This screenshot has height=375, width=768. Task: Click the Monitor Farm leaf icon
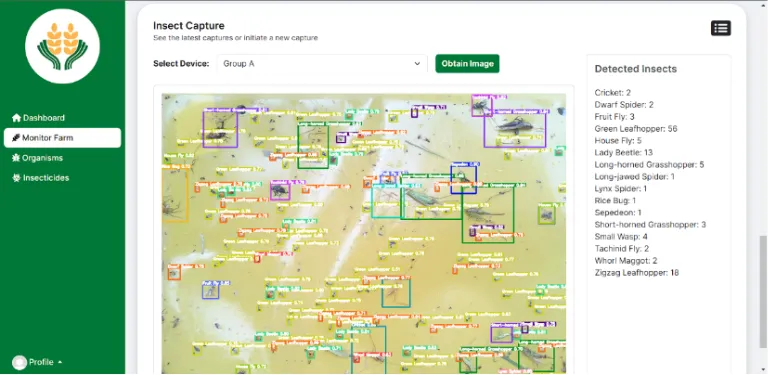[16, 138]
